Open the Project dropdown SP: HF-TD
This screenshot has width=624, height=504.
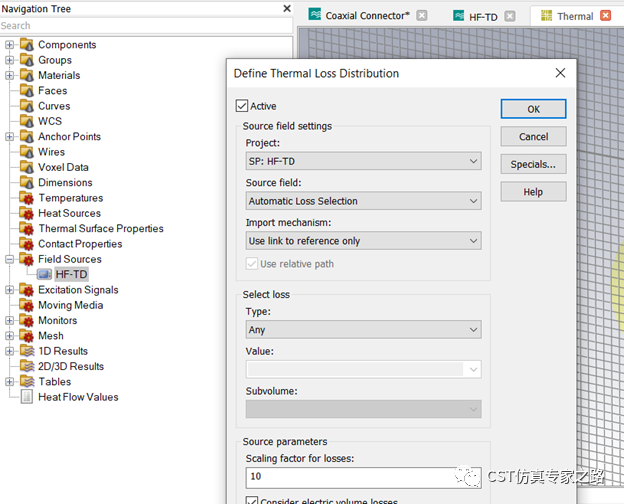pyautogui.click(x=363, y=161)
